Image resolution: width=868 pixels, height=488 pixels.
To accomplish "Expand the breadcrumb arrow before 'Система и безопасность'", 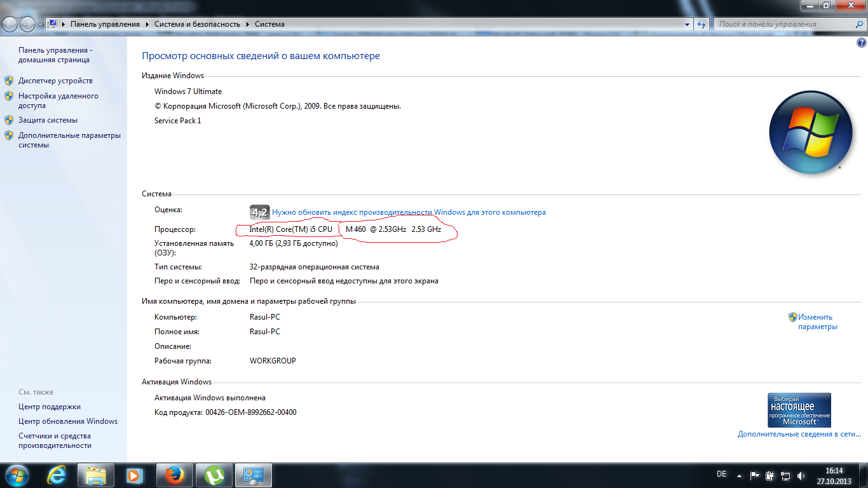I will [x=148, y=24].
